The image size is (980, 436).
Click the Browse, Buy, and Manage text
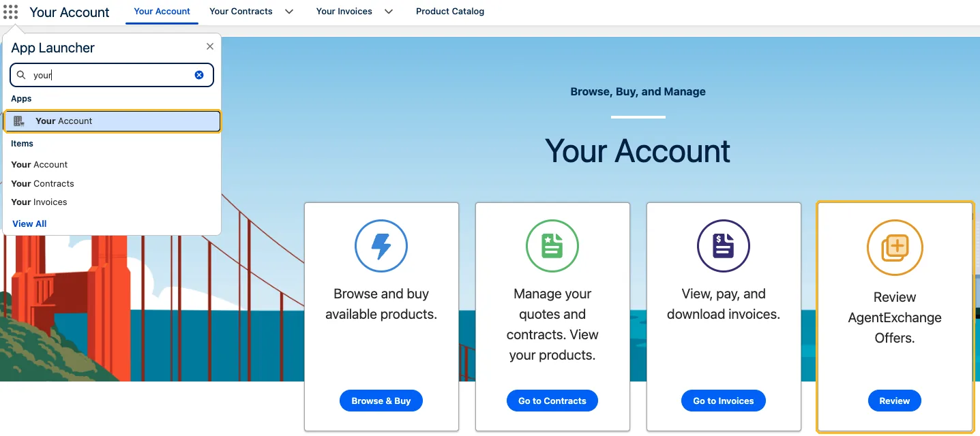(638, 91)
